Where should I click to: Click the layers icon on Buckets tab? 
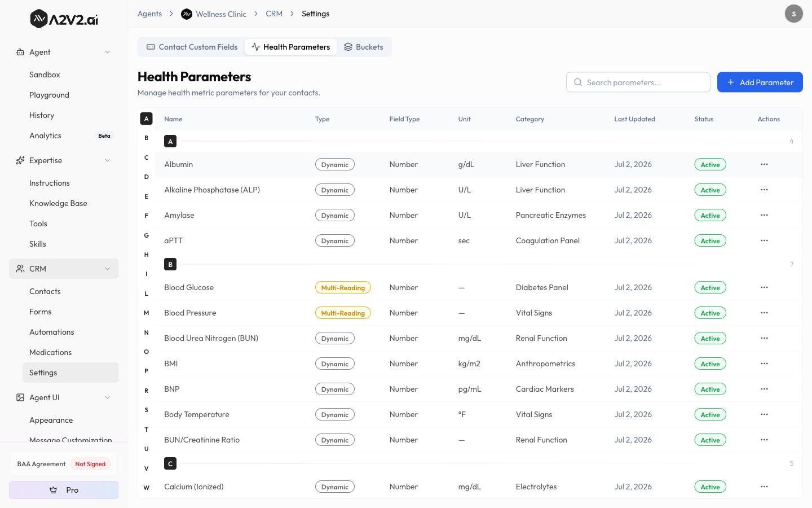348,47
